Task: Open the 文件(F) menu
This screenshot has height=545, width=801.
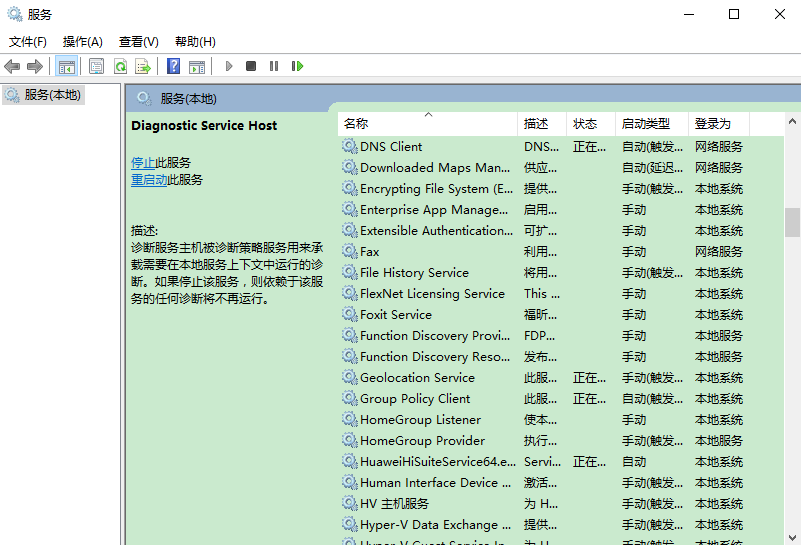Action: coord(28,42)
